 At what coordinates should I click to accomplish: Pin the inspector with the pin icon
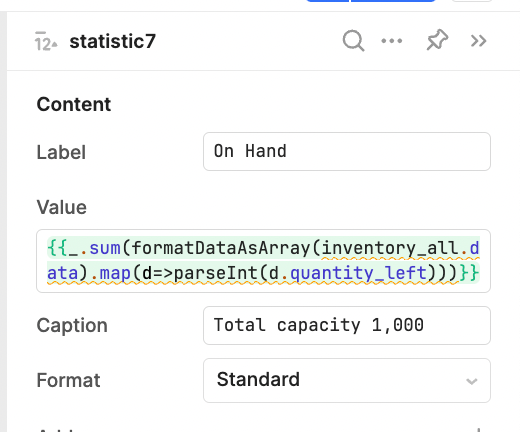[x=437, y=40]
